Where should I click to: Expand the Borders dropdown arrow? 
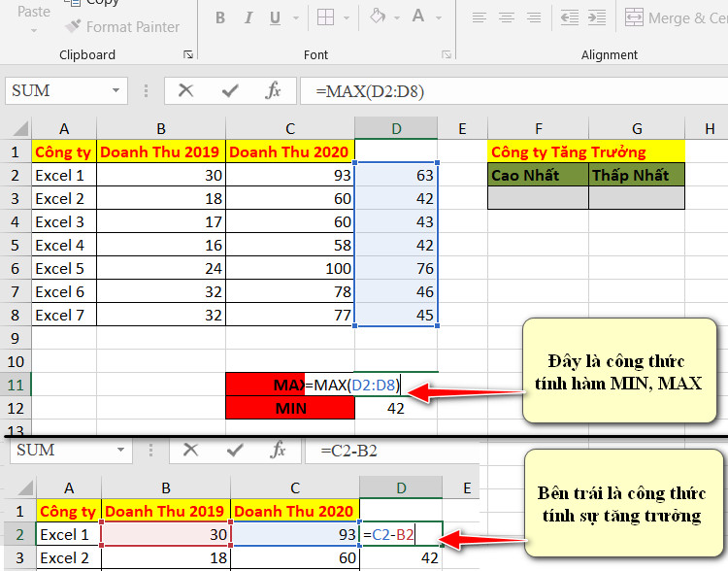point(347,18)
